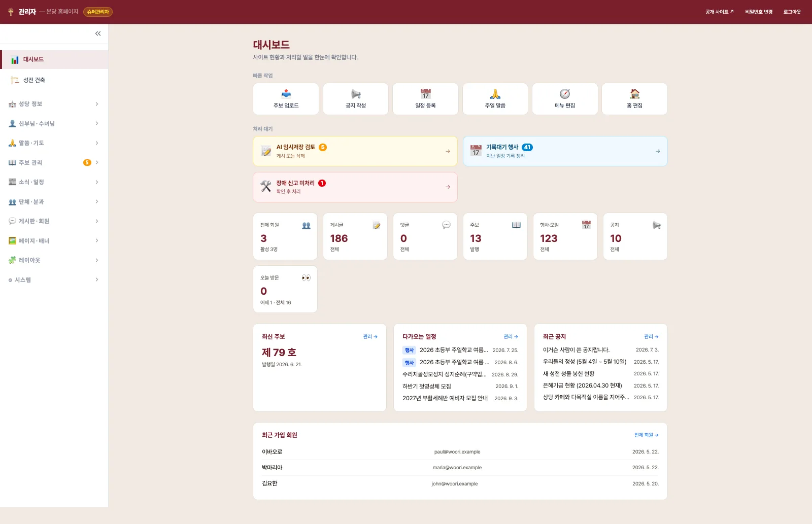Expand the 페이지·배너 sidebar section
The height and width of the screenshot is (524, 812).
[x=54, y=241]
